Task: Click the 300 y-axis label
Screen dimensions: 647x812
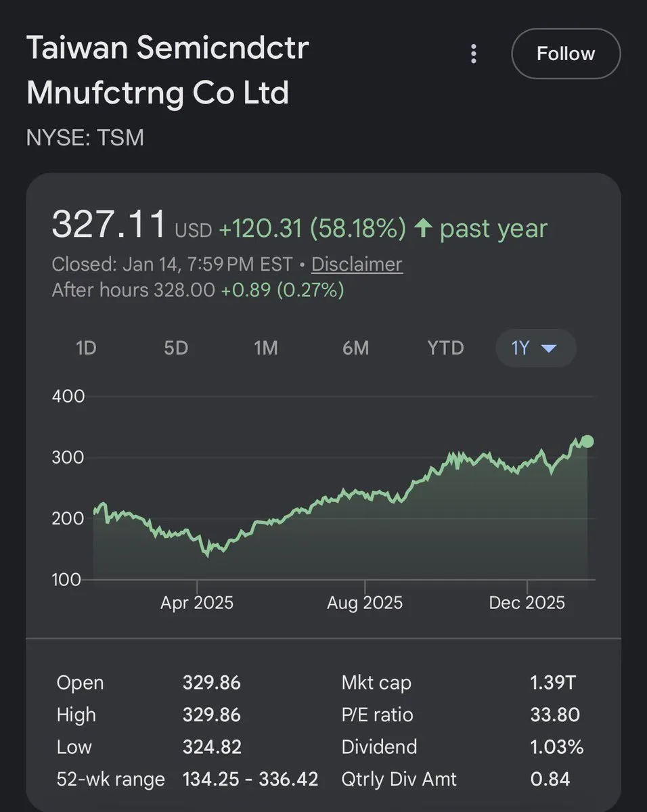Action: click(68, 457)
